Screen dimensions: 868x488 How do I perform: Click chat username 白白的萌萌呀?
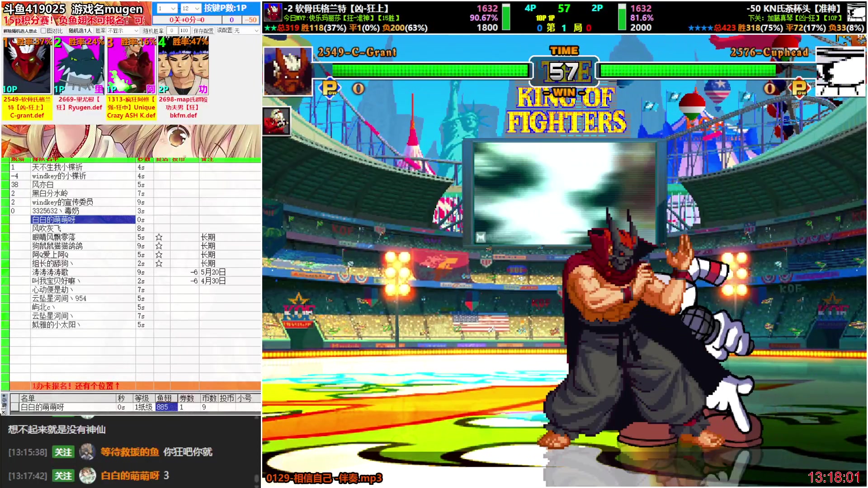130,475
